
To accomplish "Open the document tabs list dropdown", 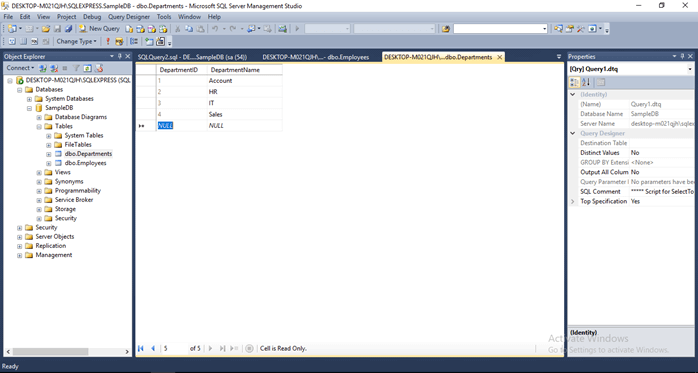I will [x=559, y=57].
